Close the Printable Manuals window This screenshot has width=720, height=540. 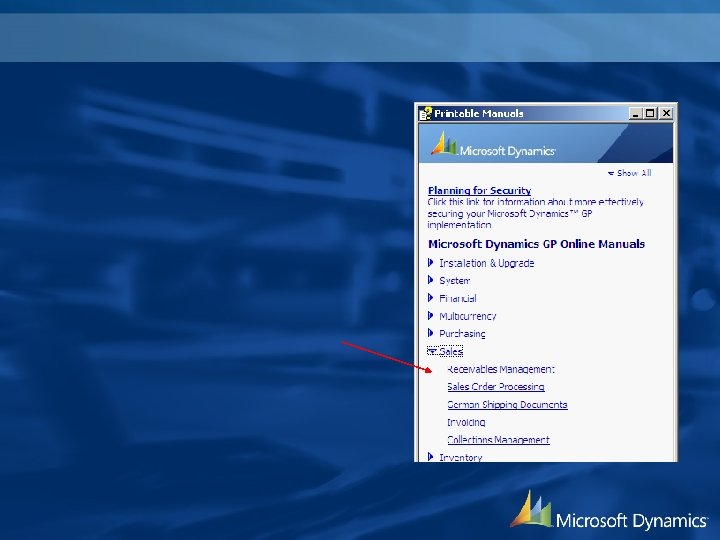[x=666, y=113]
